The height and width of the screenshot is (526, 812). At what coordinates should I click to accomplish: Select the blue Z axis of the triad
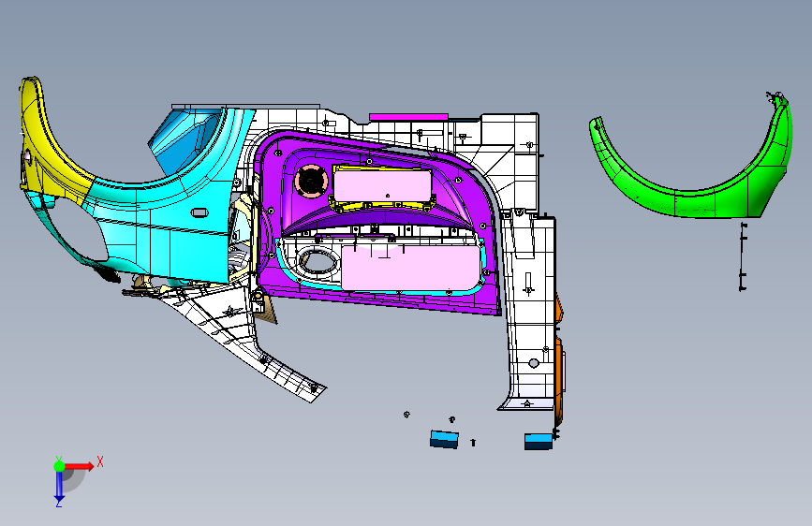coord(59,486)
